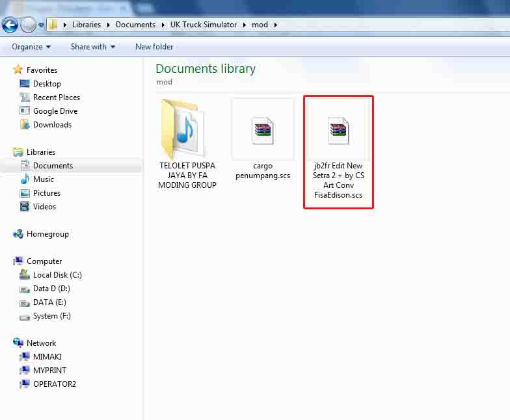Open Data D (D:) drive
The height and width of the screenshot is (420, 510).
coord(52,289)
